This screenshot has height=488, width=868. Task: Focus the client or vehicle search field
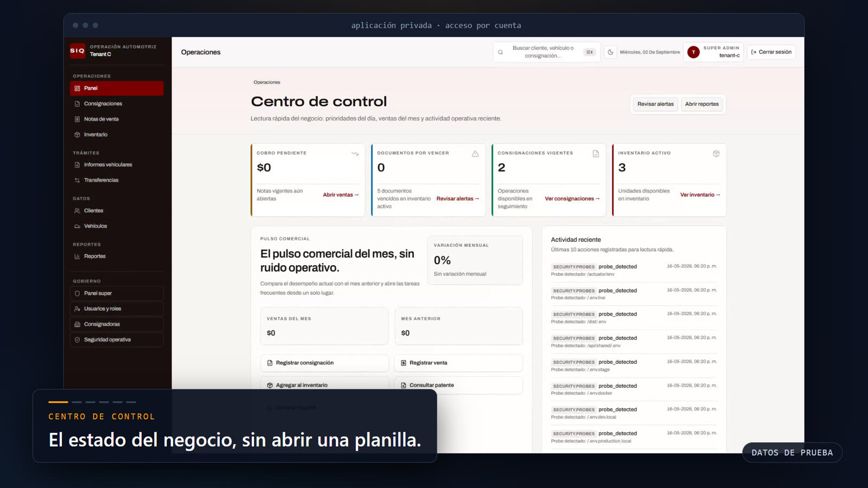point(546,52)
